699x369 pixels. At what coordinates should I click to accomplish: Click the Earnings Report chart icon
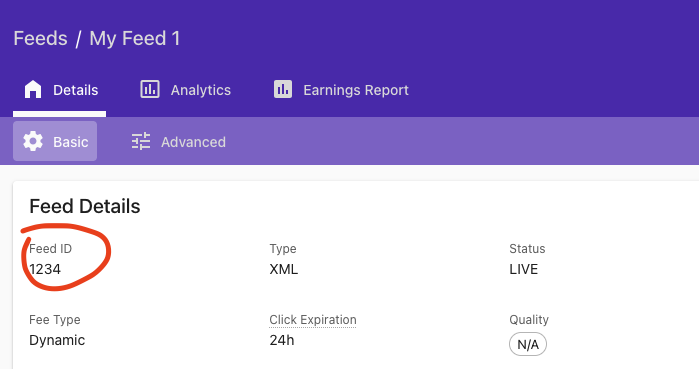pyautogui.click(x=283, y=89)
